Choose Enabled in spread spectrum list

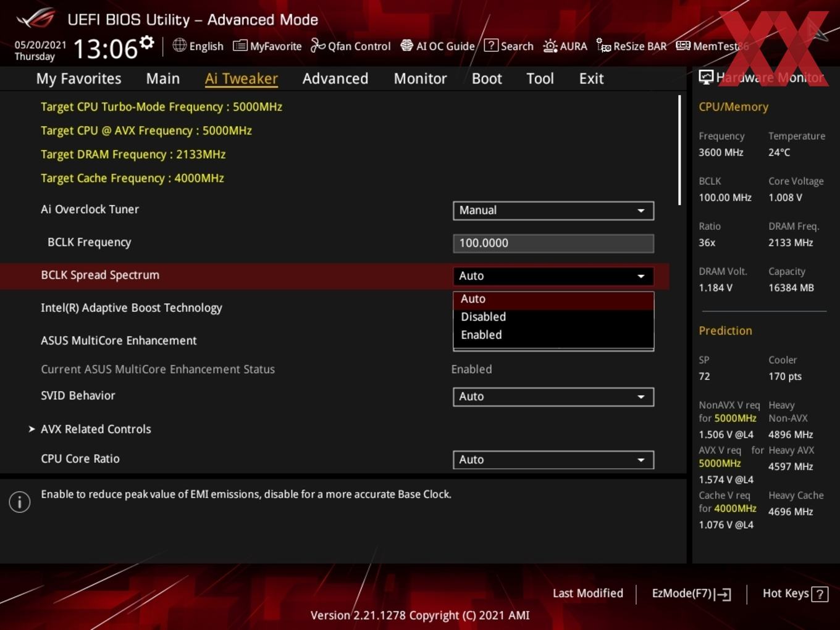click(553, 335)
